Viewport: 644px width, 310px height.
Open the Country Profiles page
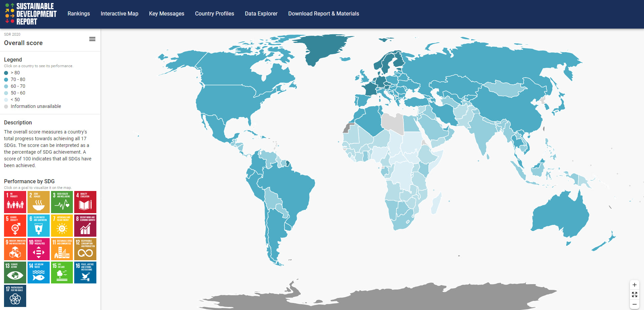pyautogui.click(x=214, y=13)
